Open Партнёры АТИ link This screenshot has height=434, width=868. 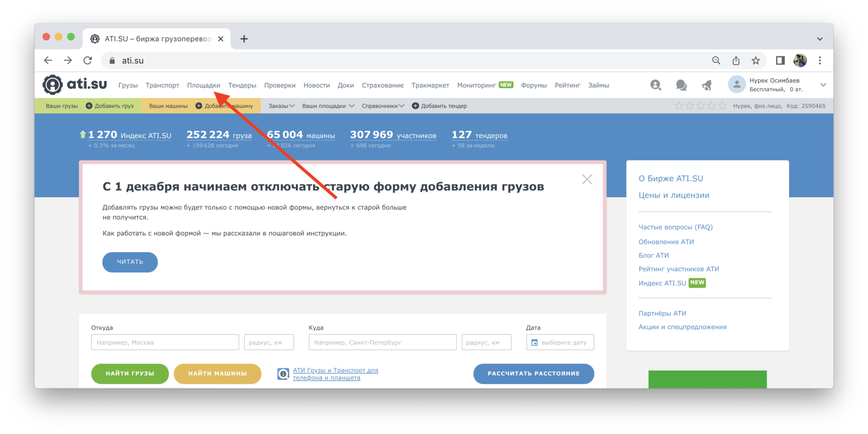(662, 314)
